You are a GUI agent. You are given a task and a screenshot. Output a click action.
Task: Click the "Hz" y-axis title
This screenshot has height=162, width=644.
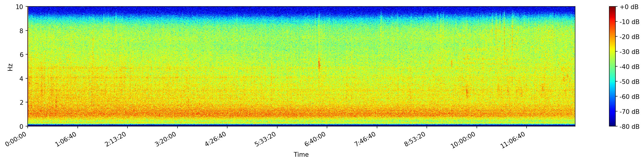point(10,67)
